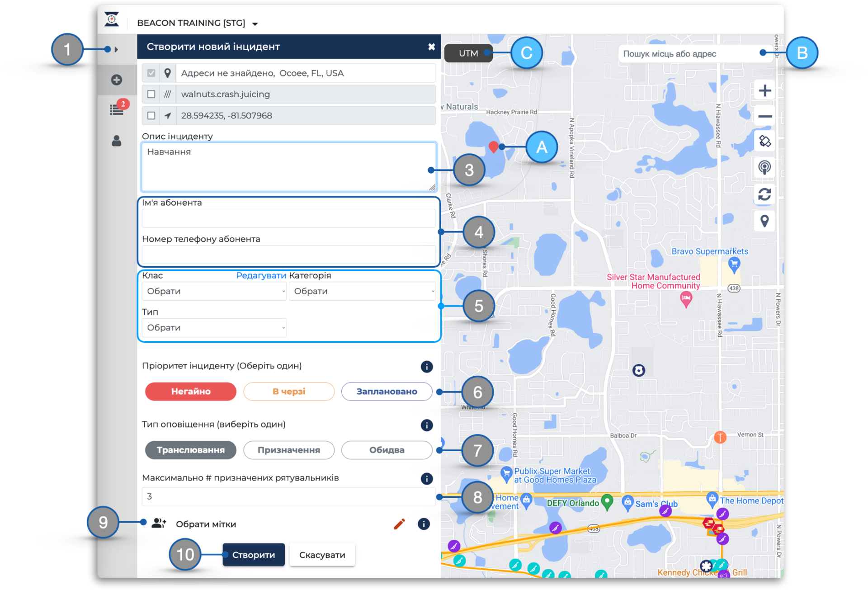
Task: Select the В черзі priority
Action: point(289,391)
